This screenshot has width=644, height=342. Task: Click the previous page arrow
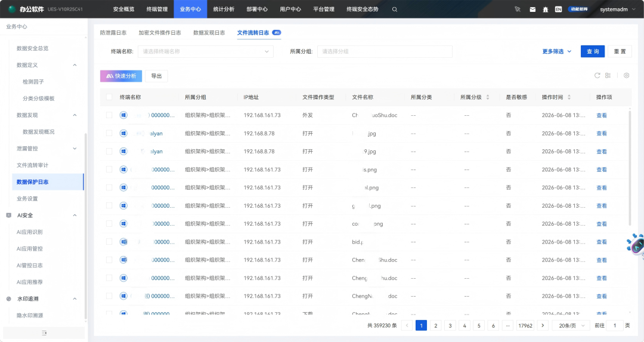click(407, 325)
